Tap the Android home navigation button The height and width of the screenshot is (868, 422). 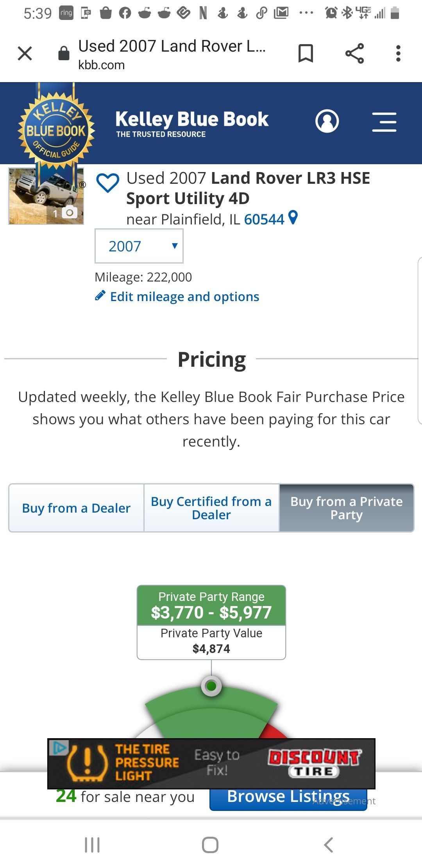pyautogui.click(x=210, y=845)
